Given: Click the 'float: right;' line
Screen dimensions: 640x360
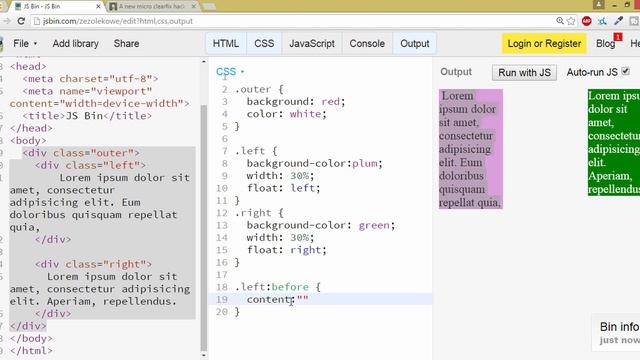Looking at the screenshot, I should [286, 250].
